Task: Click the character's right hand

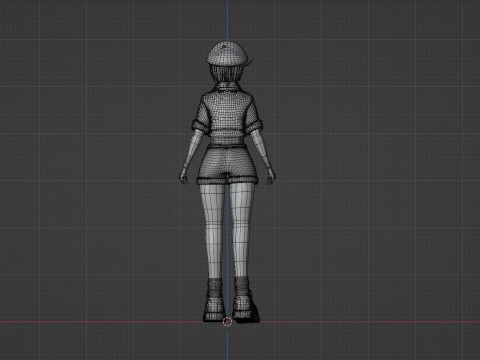Action: (271, 176)
